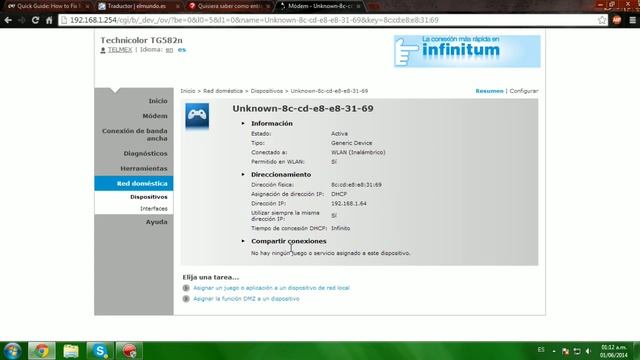
Task: Click Inicio in the breadcrumb
Action: (188, 91)
